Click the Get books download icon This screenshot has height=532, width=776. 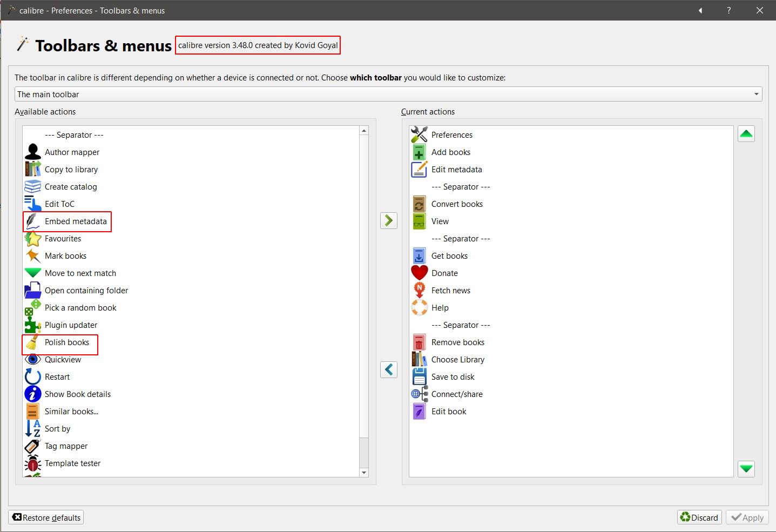[420, 256]
